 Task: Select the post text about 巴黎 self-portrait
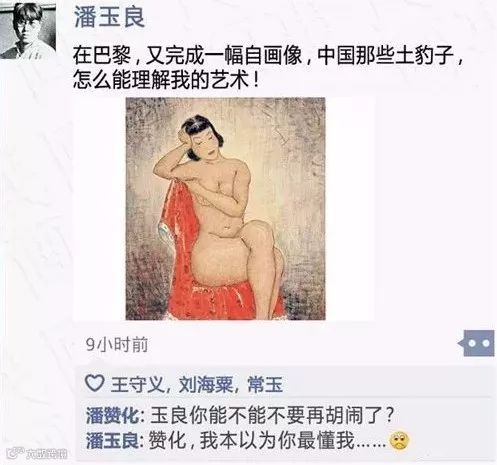pyautogui.click(x=268, y=68)
